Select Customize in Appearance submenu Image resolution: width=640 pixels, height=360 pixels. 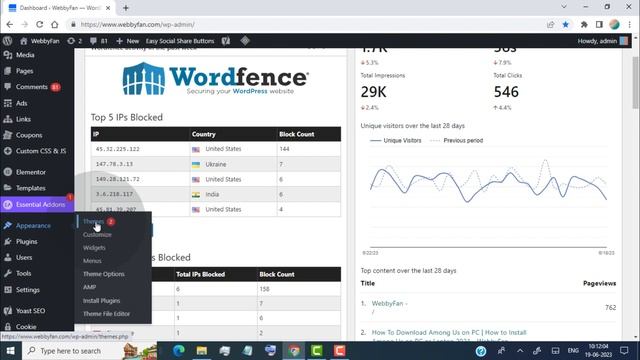pos(97,235)
